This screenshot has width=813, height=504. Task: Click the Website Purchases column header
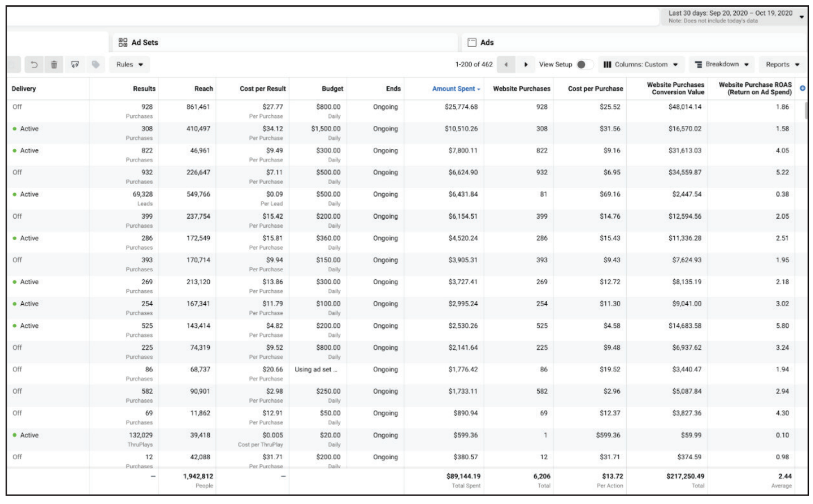tap(521, 89)
